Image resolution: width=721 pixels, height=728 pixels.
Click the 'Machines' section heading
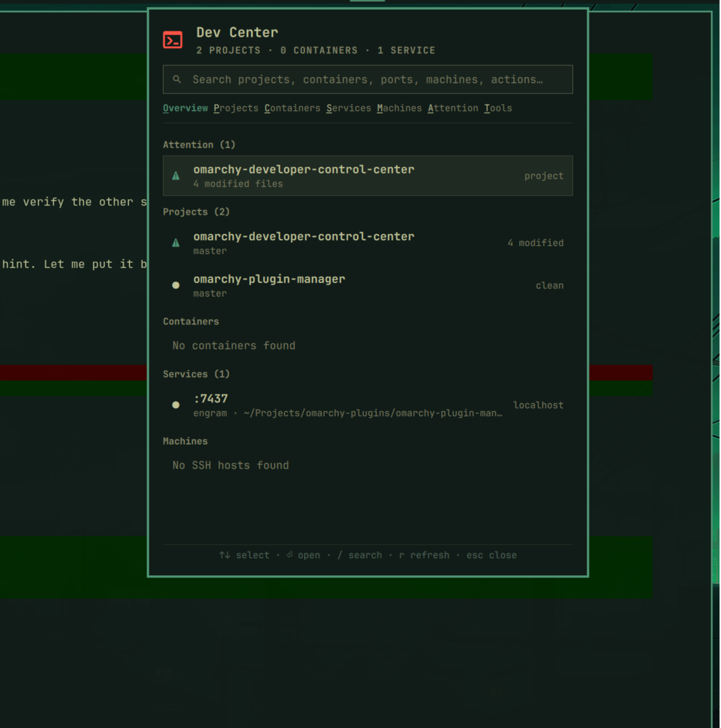[x=185, y=441]
